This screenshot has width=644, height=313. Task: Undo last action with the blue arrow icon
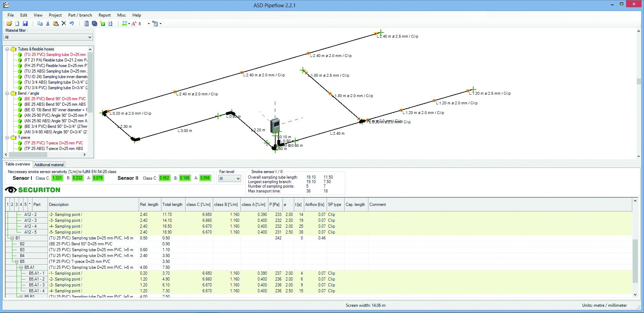[72, 23]
